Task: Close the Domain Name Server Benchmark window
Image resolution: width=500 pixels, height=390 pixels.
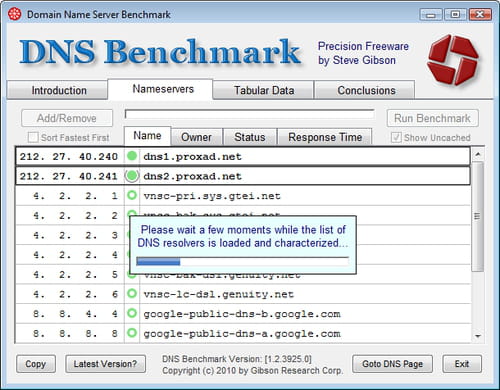Action: [x=480, y=15]
